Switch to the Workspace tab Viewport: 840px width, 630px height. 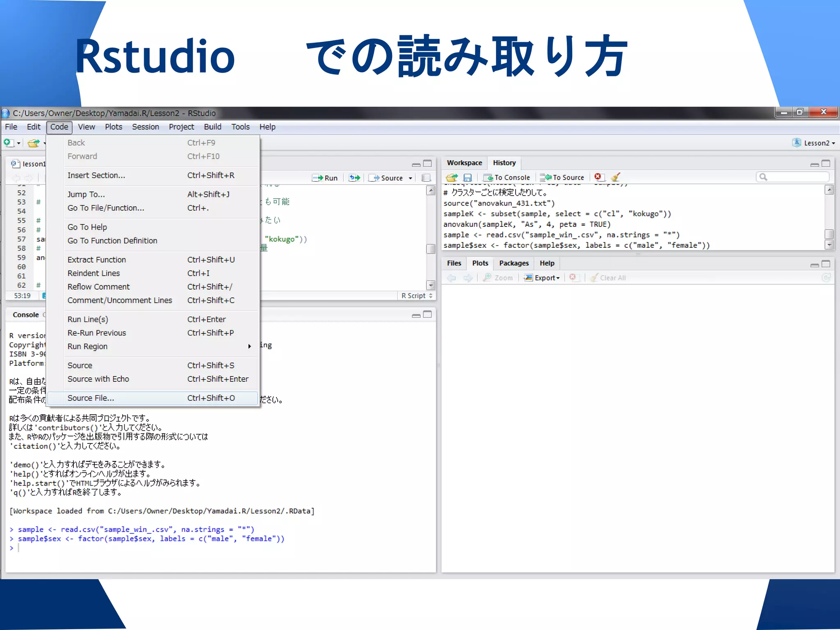pos(464,163)
